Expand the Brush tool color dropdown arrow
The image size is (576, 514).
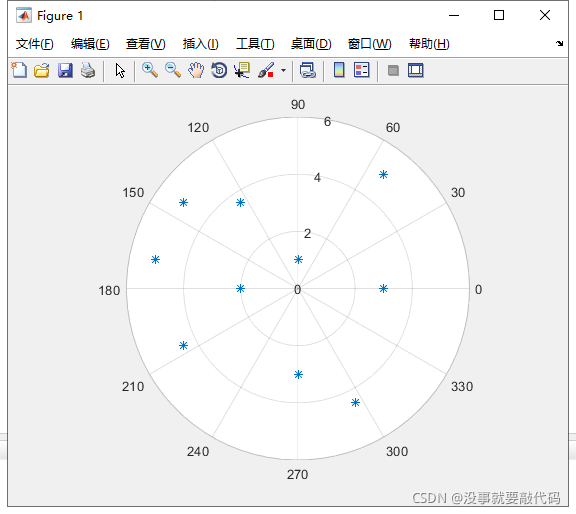(283, 70)
